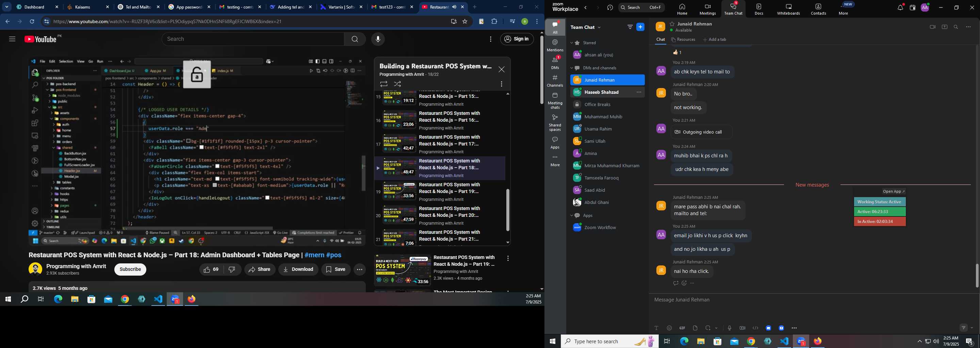The height and width of the screenshot is (348, 980).
Task: Click the YouTube search magnifier button
Action: click(355, 39)
